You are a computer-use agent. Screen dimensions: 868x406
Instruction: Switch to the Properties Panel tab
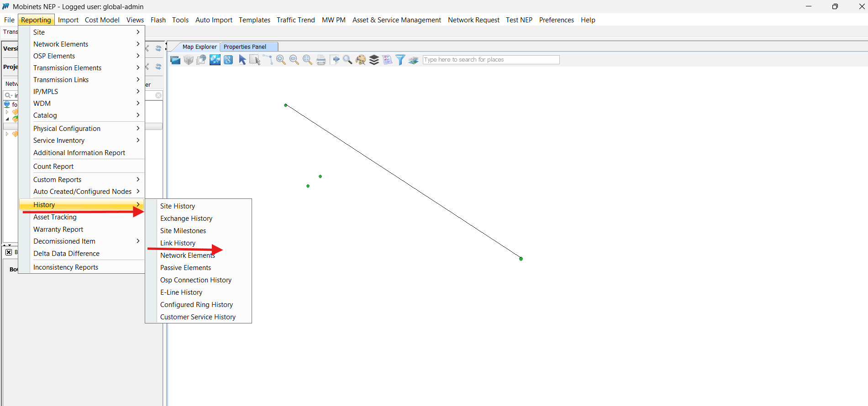click(245, 47)
